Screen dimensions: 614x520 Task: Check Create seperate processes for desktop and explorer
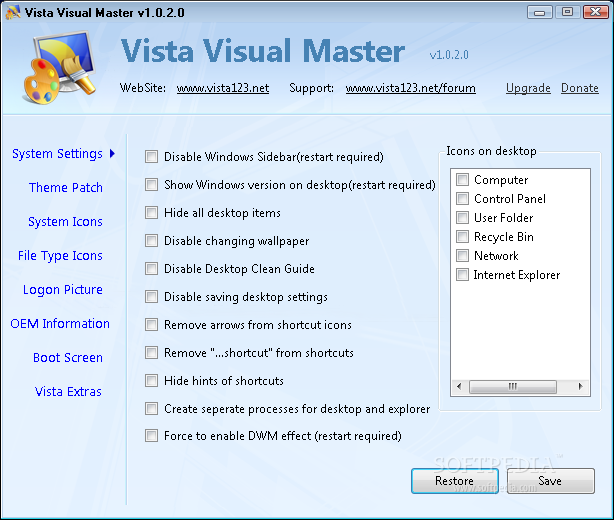pyautogui.click(x=151, y=408)
